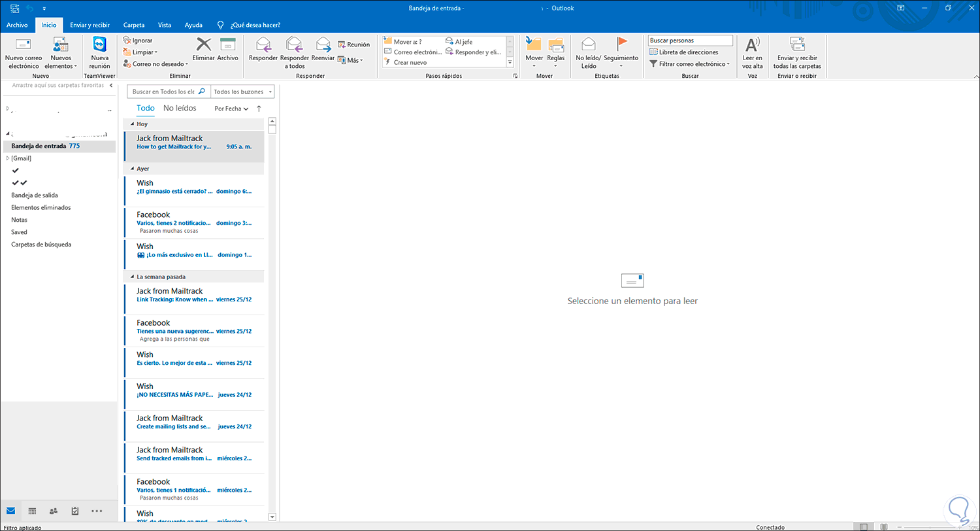Open the Archivo tab
Screen dimensions: 980x531
[x=17, y=25]
